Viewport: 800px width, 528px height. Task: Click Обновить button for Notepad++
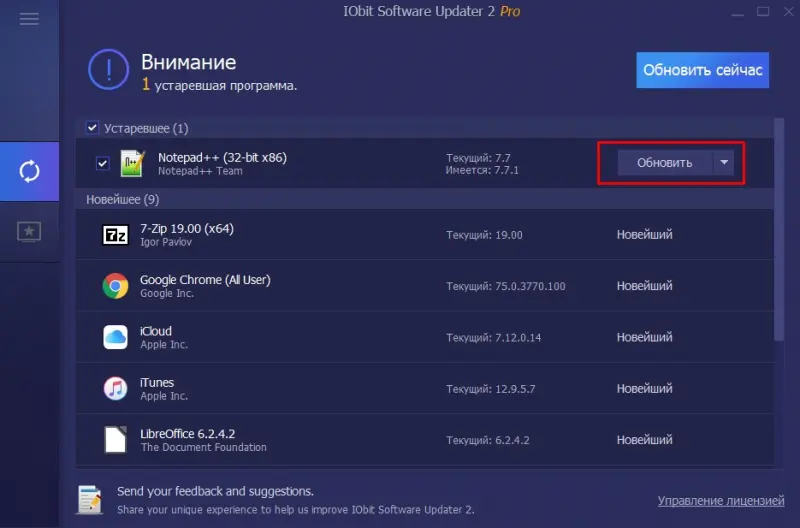click(x=665, y=163)
